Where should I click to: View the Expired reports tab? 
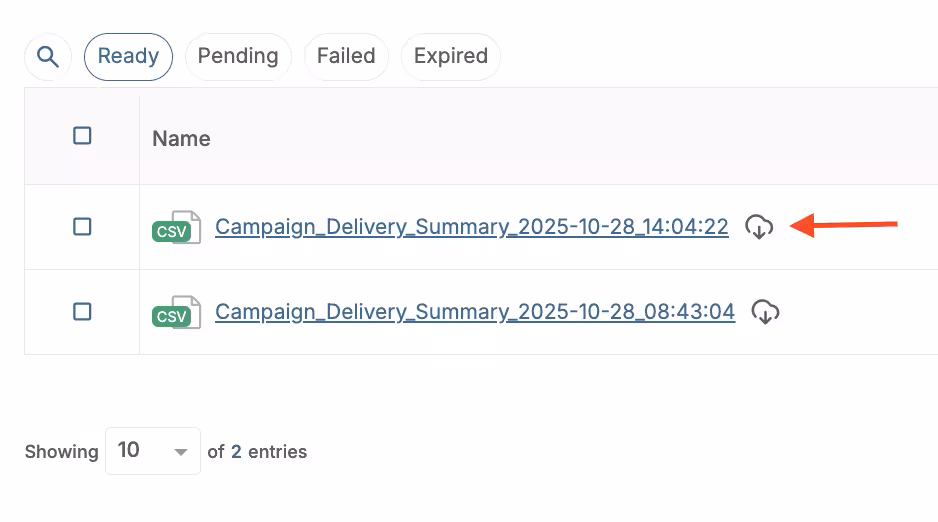point(450,56)
